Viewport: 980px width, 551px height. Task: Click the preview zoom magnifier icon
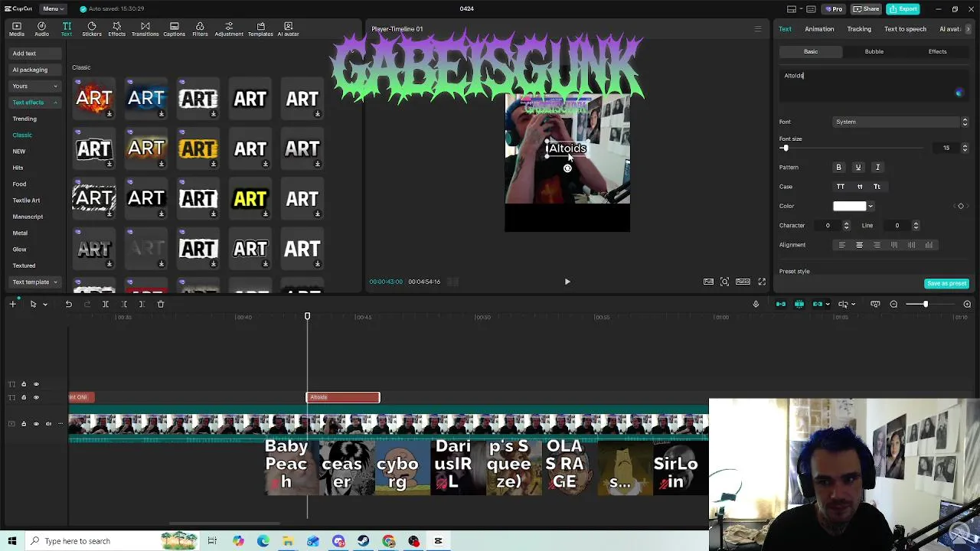(x=724, y=282)
